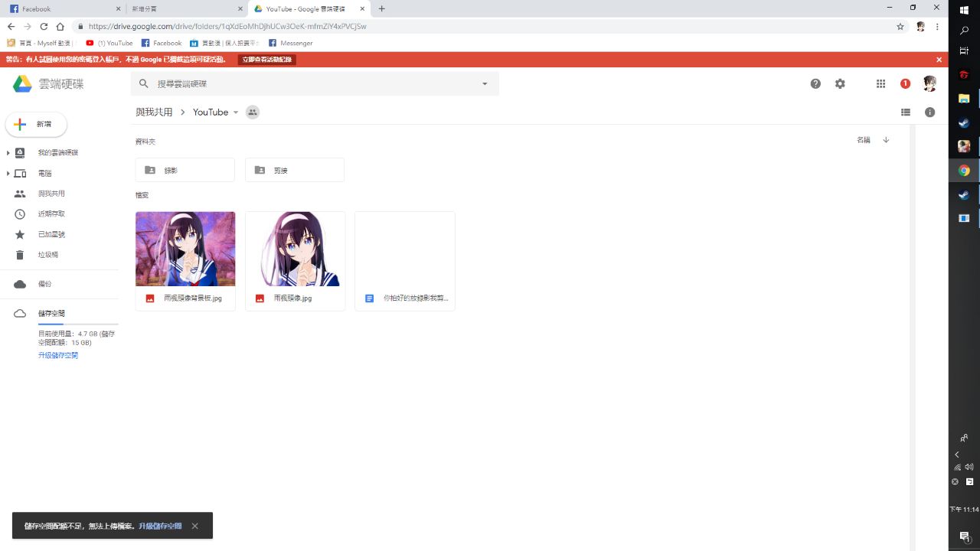Click 立即查看活動記錄 in the warning banner
Image resolution: width=980 pixels, height=551 pixels.
pyautogui.click(x=267, y=60)
